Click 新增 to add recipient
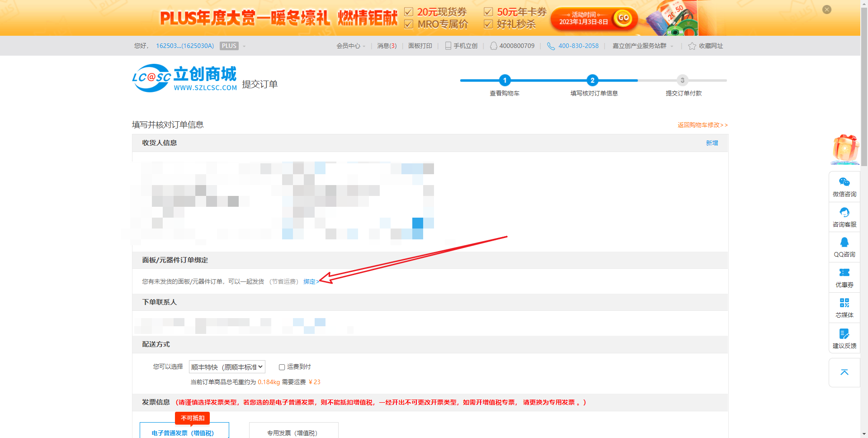 712,143
